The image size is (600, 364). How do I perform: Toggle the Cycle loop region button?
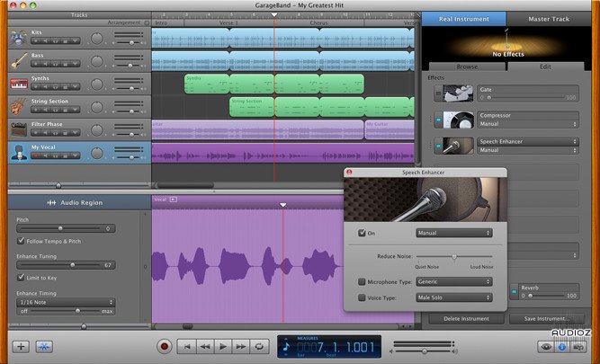pyautogui.click(x=259, y=347)
